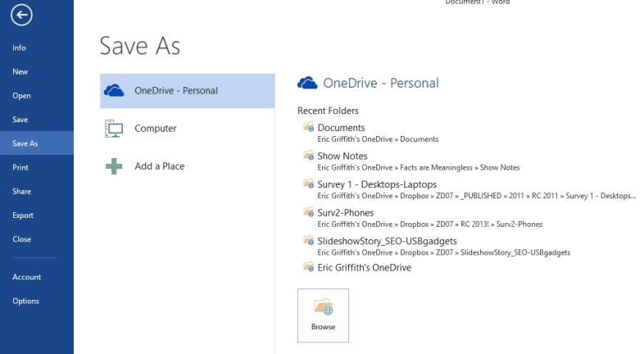
Task: Click the Save As page title
Action: 140,46
